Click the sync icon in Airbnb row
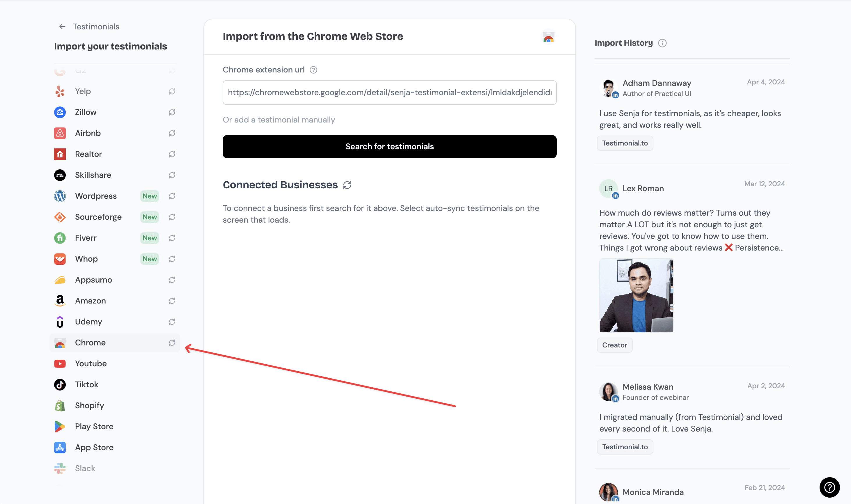Image resolution: width=851 pixels, height=504 pixels. tap(172, 133)
